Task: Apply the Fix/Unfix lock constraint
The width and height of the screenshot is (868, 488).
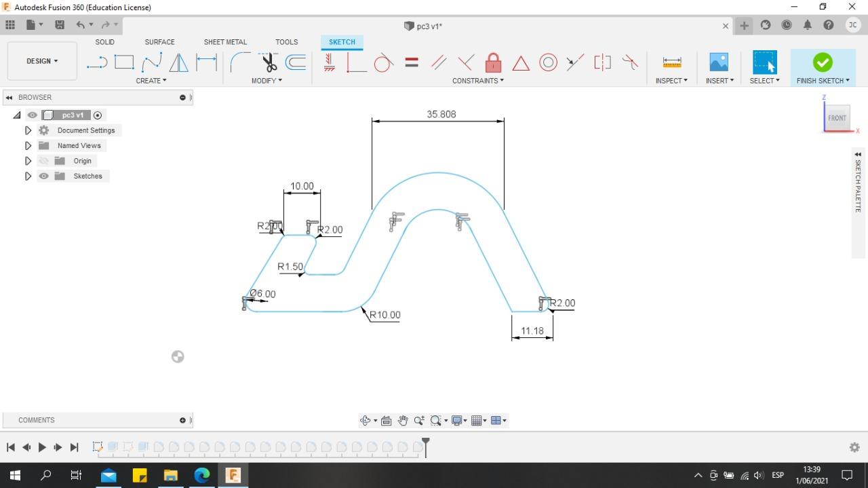Action: [493, 63]
